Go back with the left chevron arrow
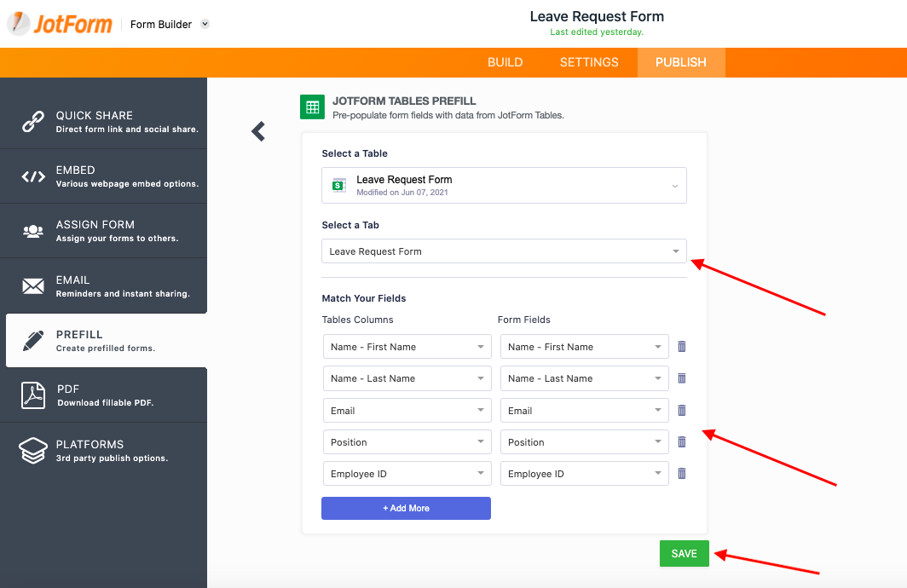The width and height of the screenshot is (907, 588). pos(258,131)
